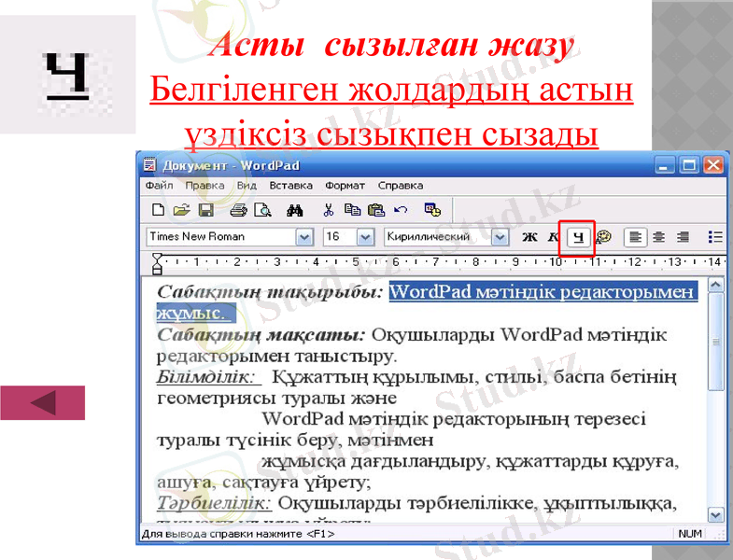The width and height of the screenshot is (733, 560).
Task: Align text right
Action: 683,237
